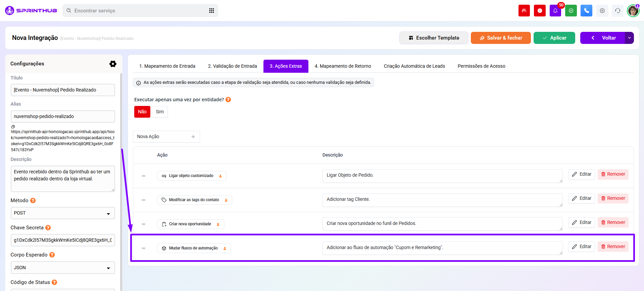
Task: Click the Salvar & fechar button
Action: (501, 38)
